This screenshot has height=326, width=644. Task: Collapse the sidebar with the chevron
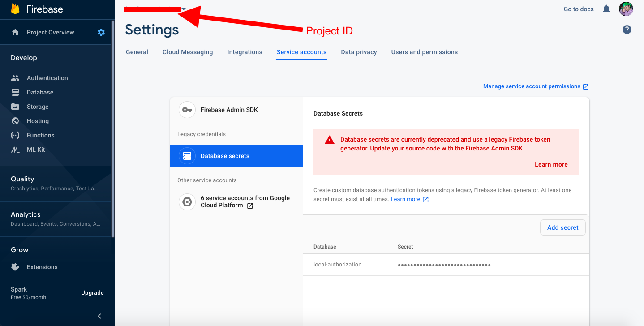pos(99,316)
